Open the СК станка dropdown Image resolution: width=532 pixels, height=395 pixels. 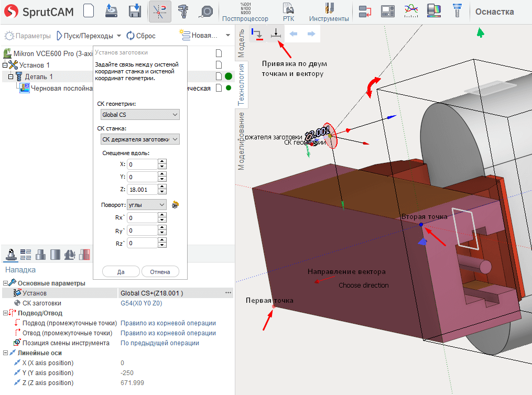pyautogui.click(x=140, y=139)
